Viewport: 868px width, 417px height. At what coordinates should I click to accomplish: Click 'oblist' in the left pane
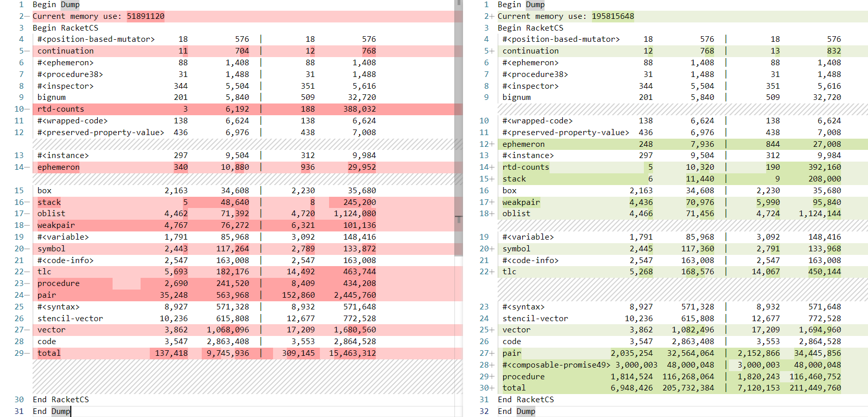(51, 214)
